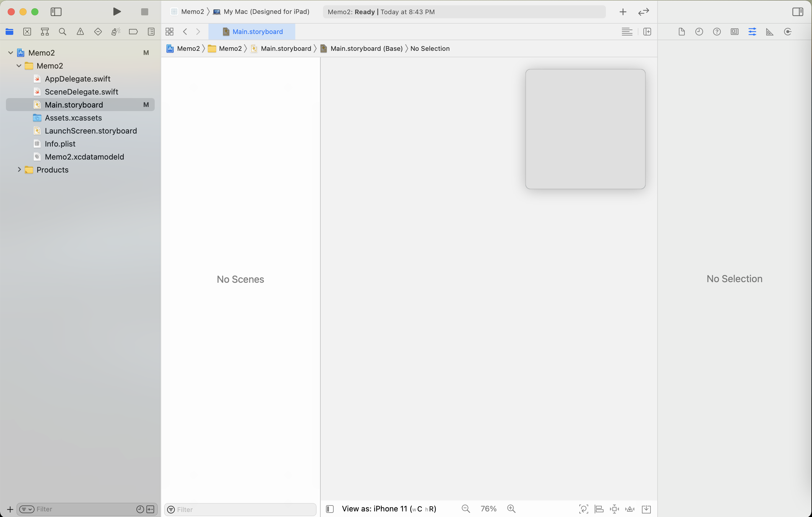Click the Add Editor on Right icon
The height and width of the screenshot is (517, 812).
[x=647, y=32]
